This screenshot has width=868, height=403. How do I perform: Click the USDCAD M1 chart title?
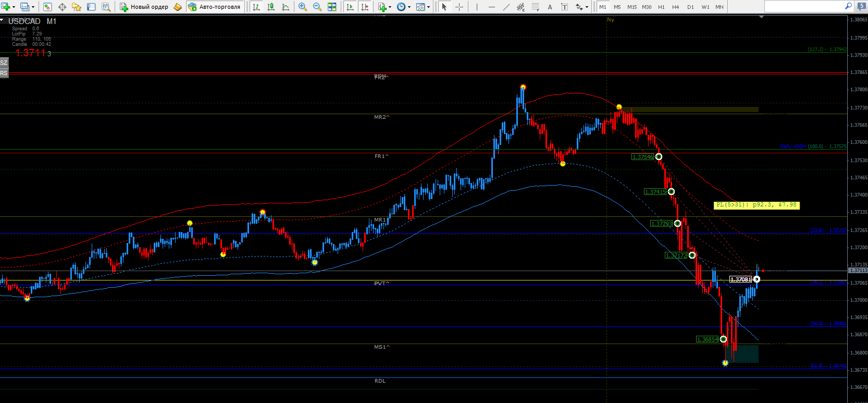[32, 21]
